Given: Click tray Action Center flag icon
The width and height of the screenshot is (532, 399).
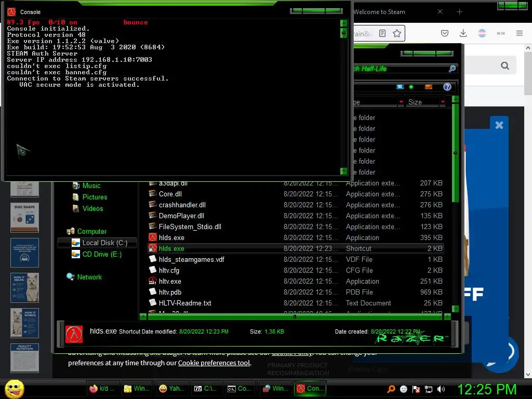Looking at the screenshot, I should (416, 389).
